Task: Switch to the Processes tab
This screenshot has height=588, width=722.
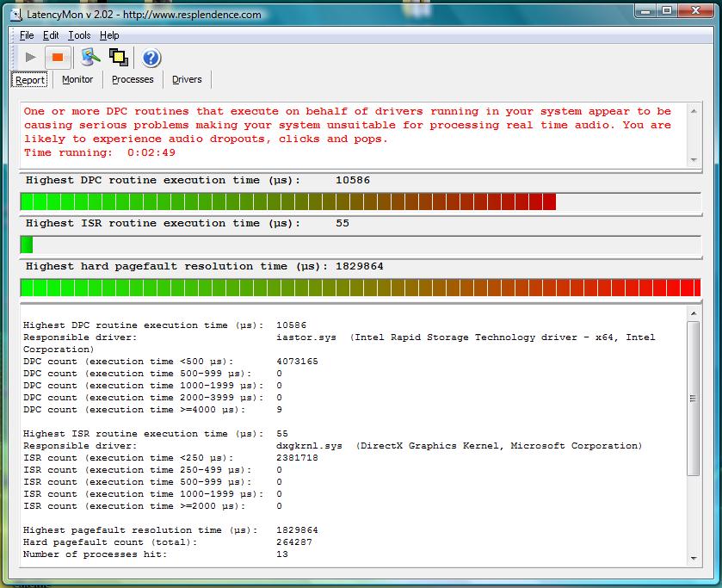Action: pos(133,80)
